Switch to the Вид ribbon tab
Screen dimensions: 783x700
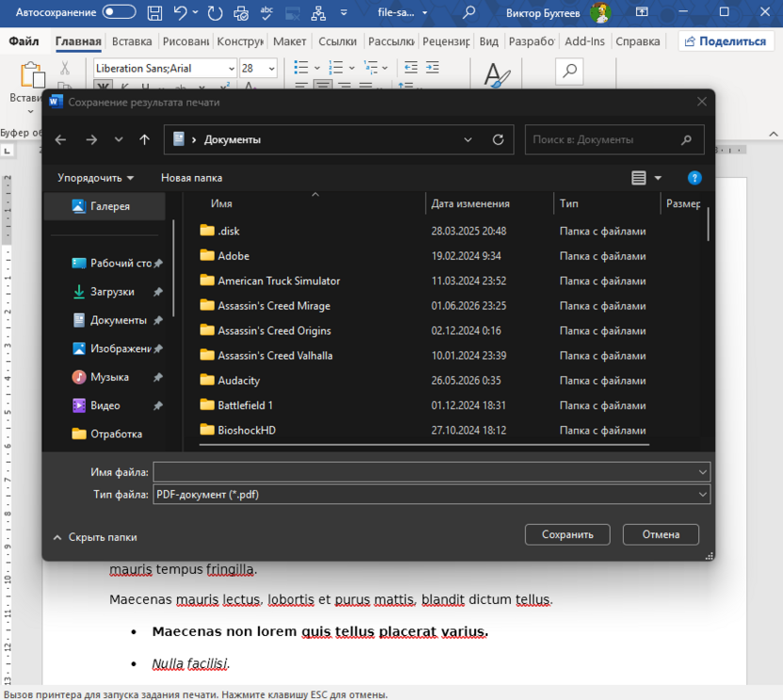[x=488, y=41]
